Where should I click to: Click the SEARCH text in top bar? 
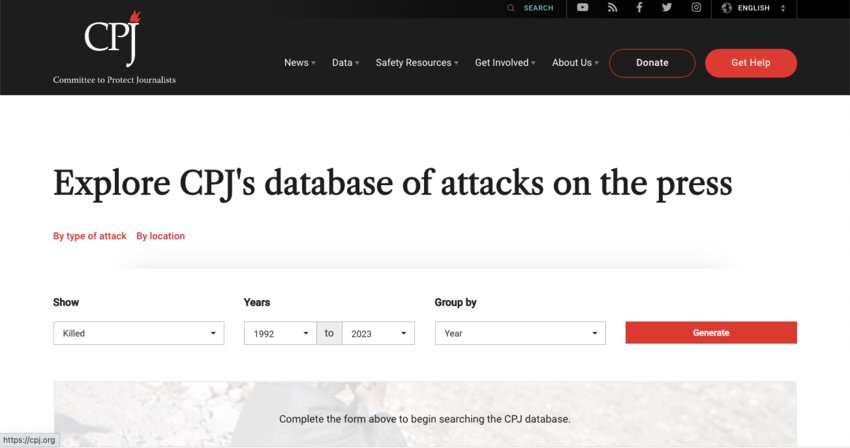pyautogui.click(x=538, y=8)
